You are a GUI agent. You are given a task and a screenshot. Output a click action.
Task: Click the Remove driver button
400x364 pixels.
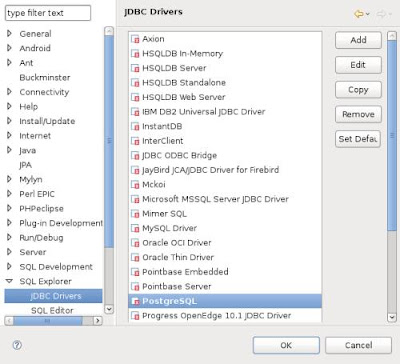coord(358,114)
